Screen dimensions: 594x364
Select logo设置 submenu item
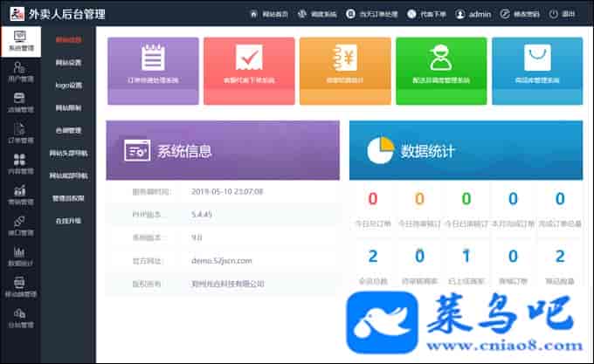[x=68, y=86]
